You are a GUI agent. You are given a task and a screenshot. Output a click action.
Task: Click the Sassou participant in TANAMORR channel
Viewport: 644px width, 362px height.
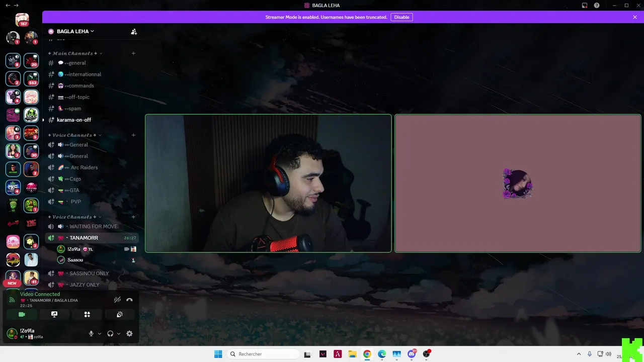pyautogui.click(x=97, y=260)
